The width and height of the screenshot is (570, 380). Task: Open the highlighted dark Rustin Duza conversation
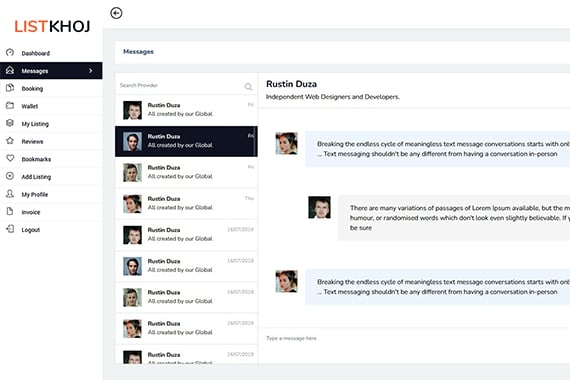point(186,141)
